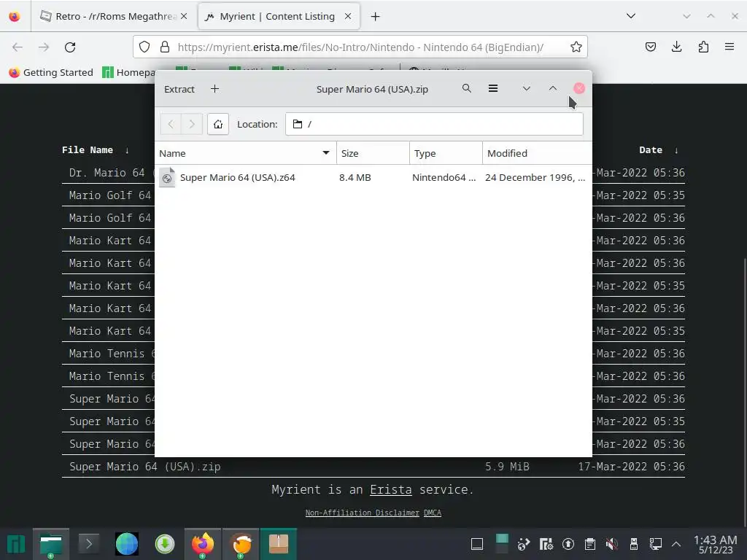Minimize the archive manager window
Screen dimensions: 747x560
(527, 88)
